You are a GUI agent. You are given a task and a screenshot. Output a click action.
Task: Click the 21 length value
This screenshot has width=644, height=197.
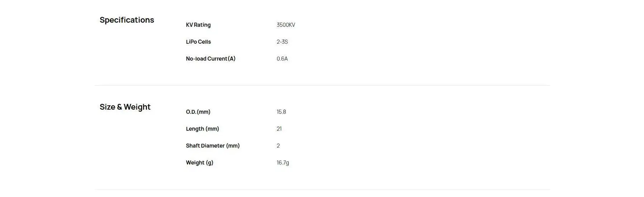click(279, 129)
